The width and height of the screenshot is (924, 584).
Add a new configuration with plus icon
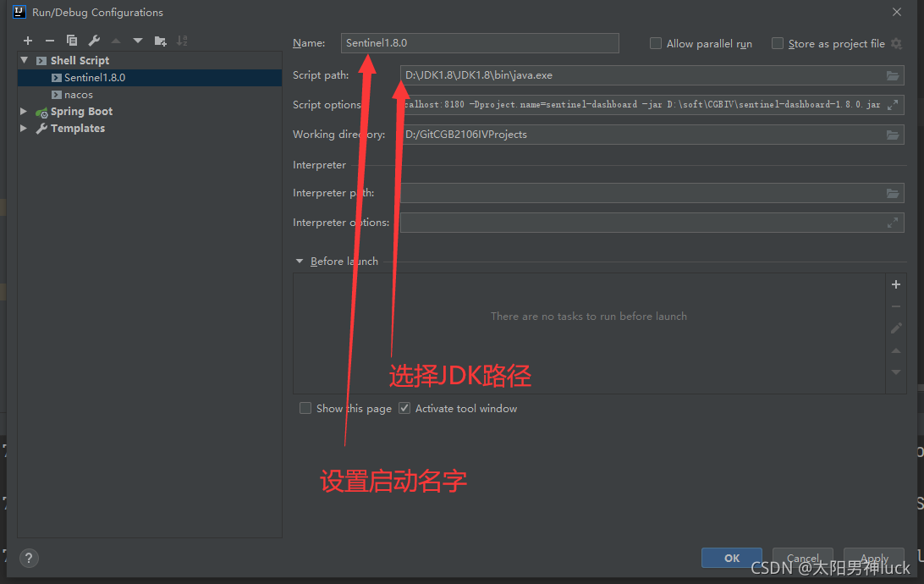tap(28, 41)
